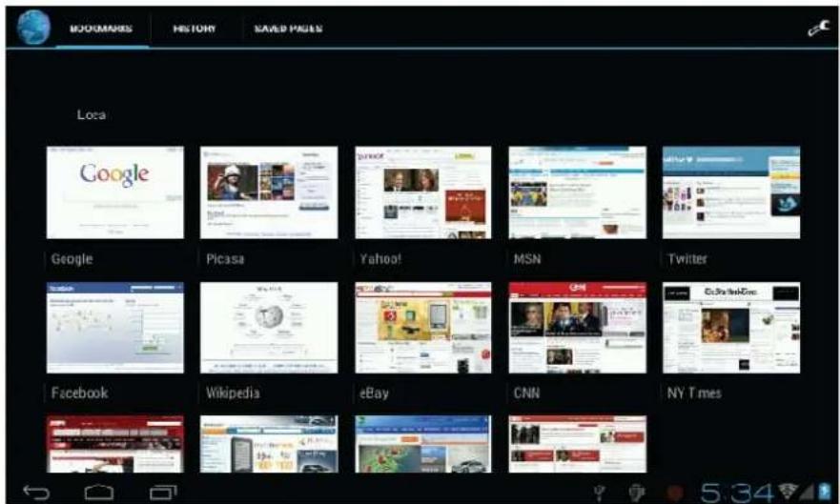This screenshot has height=504, width=840.
Task: Switch to the History tab
Action: 195,29
